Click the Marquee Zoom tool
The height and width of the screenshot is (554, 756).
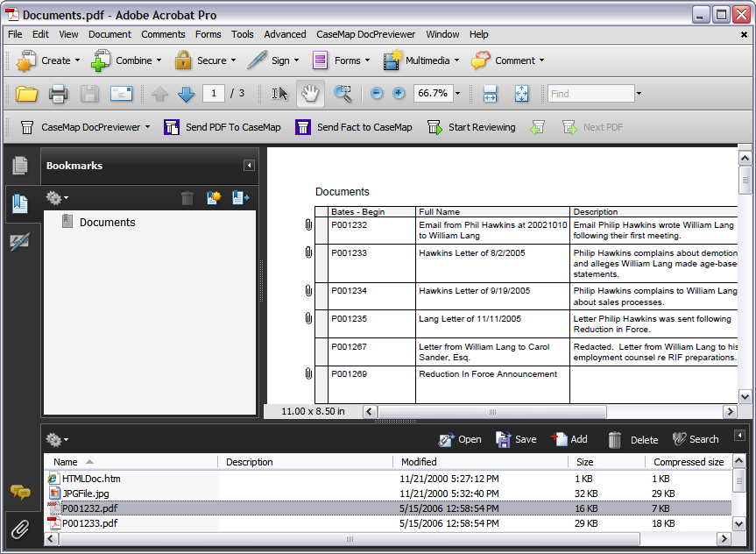(343, 94)
